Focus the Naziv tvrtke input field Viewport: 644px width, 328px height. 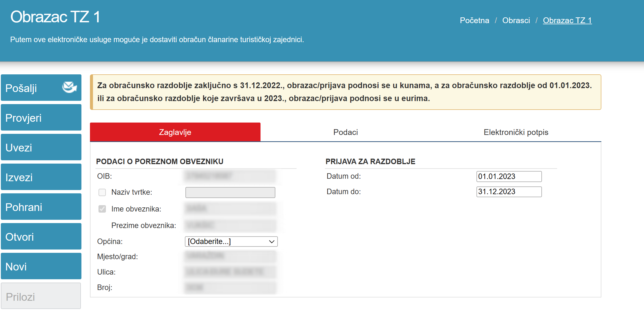coord(230,192)
